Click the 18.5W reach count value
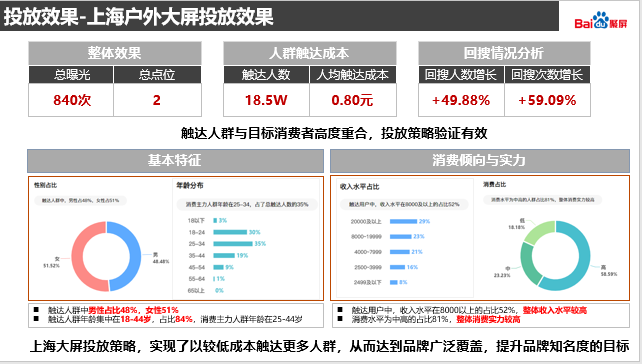642x364 pixels. pyautogui.click(x=266, y=100)
